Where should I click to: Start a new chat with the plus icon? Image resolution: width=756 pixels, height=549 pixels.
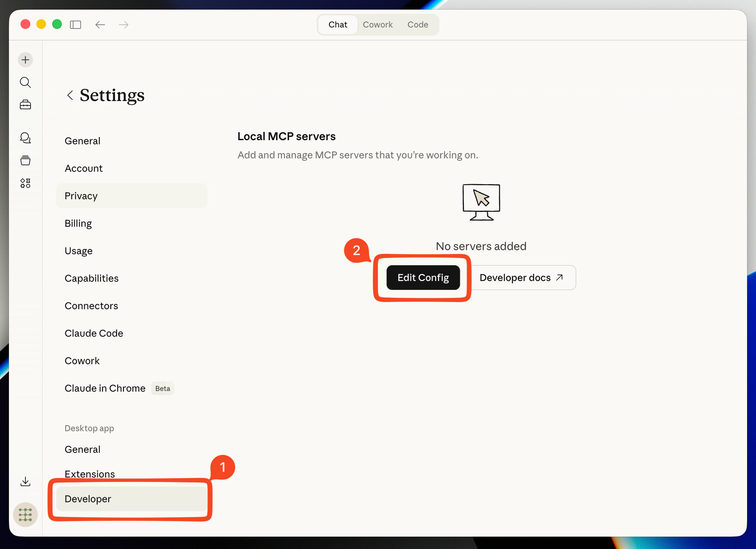25,60
